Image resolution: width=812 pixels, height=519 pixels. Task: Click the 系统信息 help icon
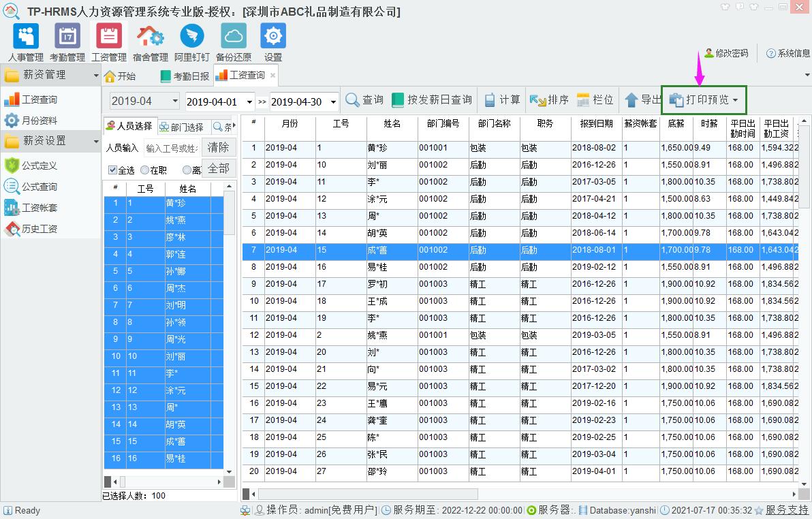pyautogui.click(x=770, y=53)
